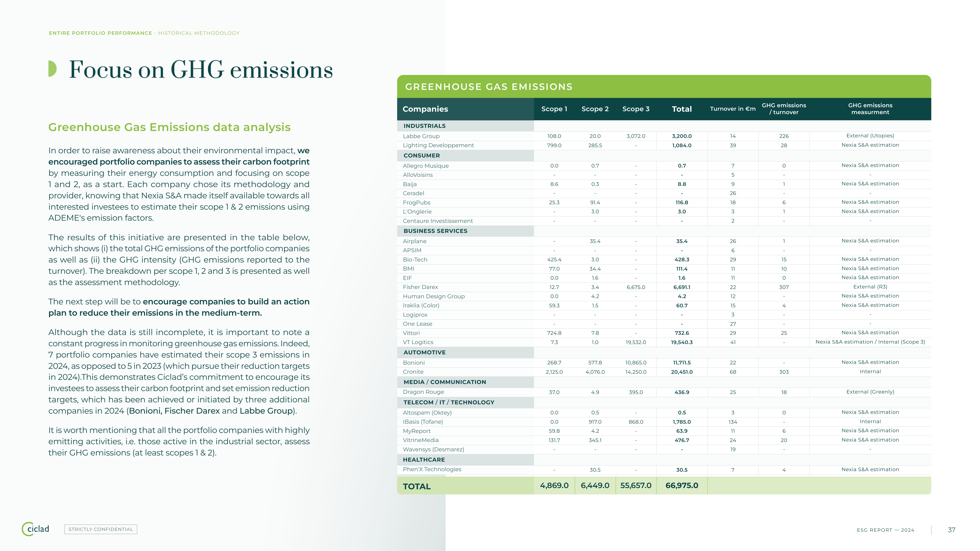Click the Ciclad logo in the footer
Image resolution: width=980 pixels, height=551 pixels.
(x=35, y=529)
